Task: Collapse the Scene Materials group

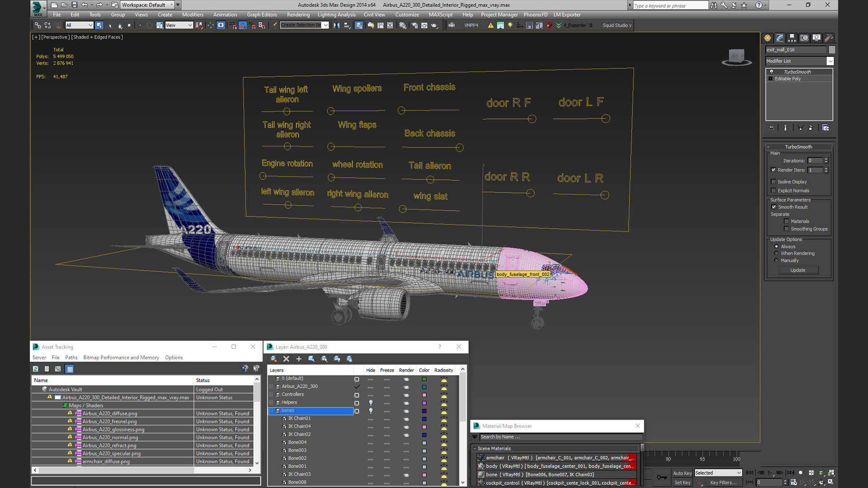Action: (475, 449)
